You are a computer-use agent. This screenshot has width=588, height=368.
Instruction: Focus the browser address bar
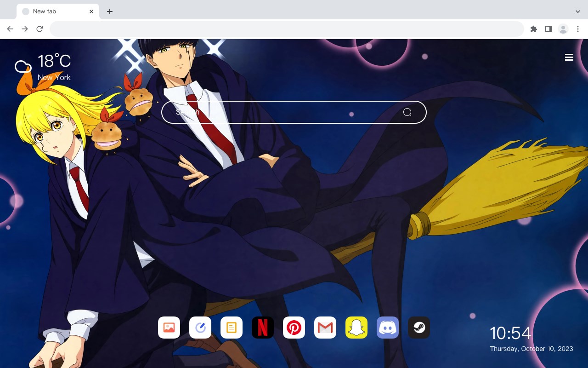[287, 29]
